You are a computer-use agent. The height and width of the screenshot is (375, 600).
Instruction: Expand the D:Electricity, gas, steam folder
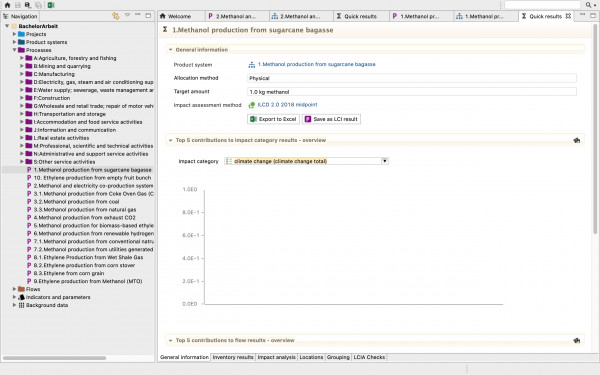(x=22, y=82)
